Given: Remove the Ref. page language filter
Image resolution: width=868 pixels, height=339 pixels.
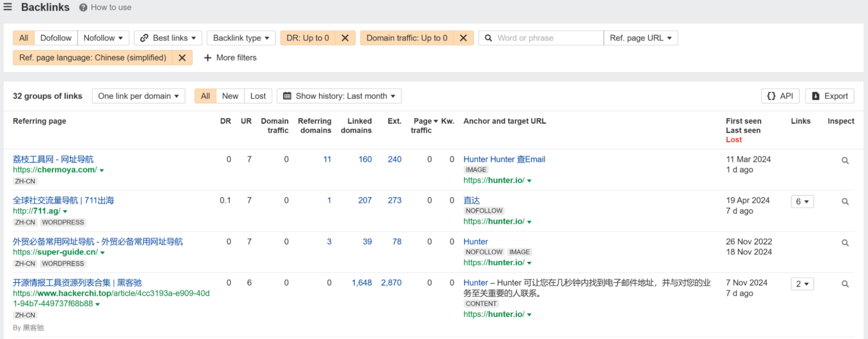Looking at the screenshot, I should (182, 58).
